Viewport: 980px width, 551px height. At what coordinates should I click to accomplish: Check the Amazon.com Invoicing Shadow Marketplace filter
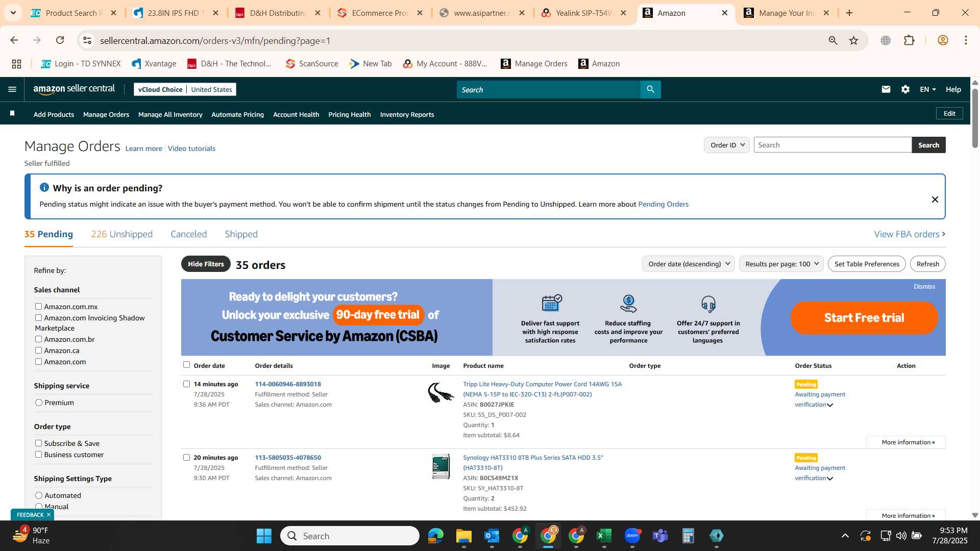click(x=38, y=317)
